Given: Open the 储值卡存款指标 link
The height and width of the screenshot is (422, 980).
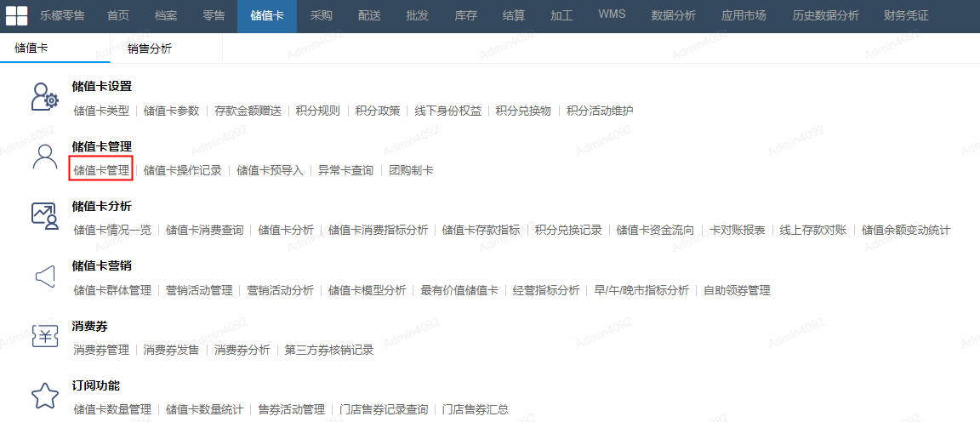Looking at the screenshot, I should pyautogui.click(x=481, y=230).
